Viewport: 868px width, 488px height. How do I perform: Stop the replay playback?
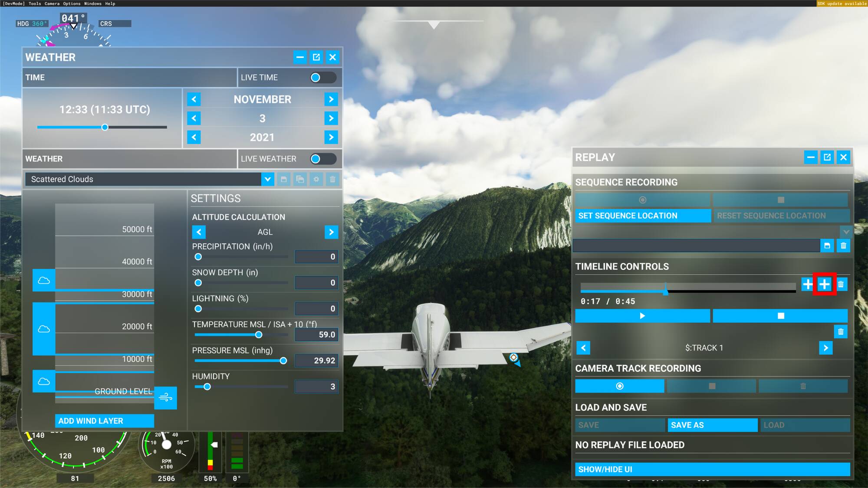tap(780, 316)
